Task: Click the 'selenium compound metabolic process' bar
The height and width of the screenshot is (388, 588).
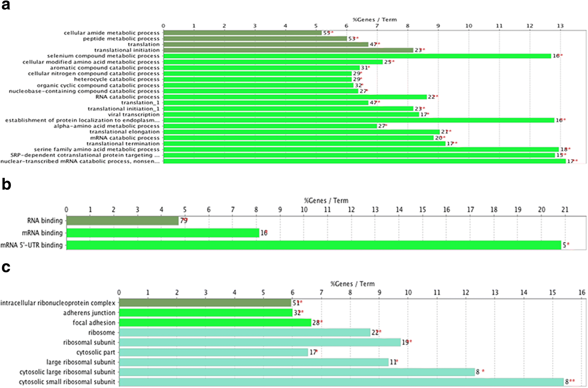Action: 357,56
